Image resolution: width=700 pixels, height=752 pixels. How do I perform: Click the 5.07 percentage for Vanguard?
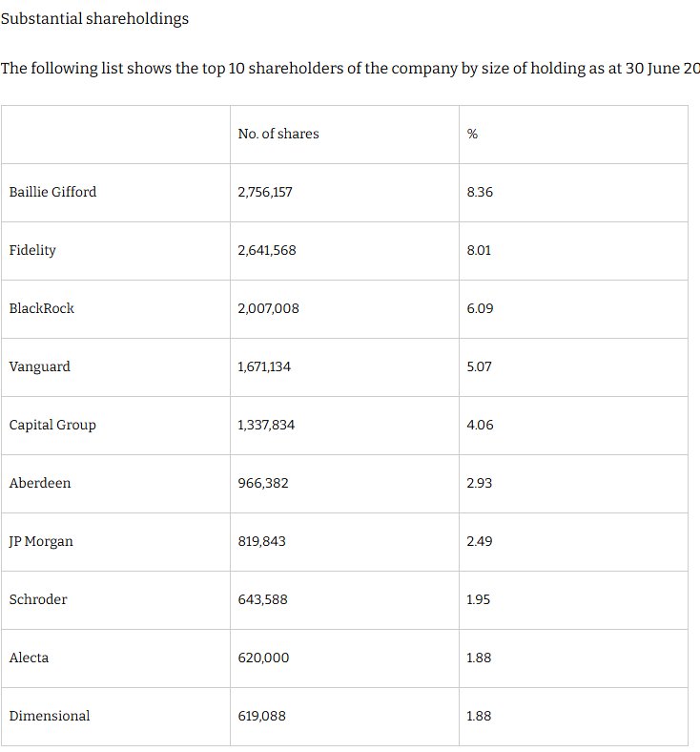pyautogui.click(x=479, y=366)
